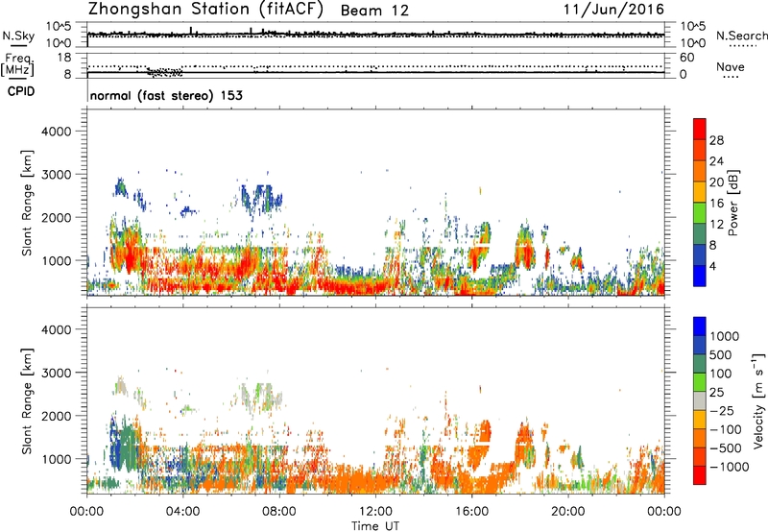
Task: Click the 'Time UT' axis label
Action: 375,526
